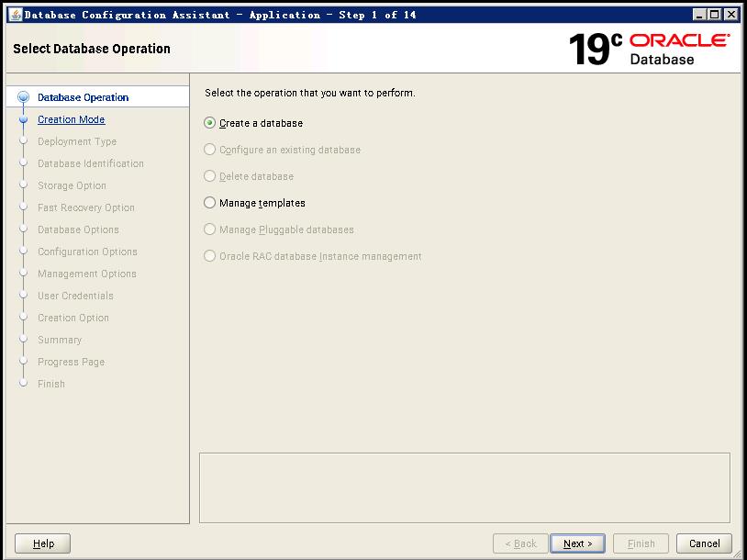Click the Database Operation step bullet icon
The width and height of the screenshot is (747, 560).
pos(23,97)
